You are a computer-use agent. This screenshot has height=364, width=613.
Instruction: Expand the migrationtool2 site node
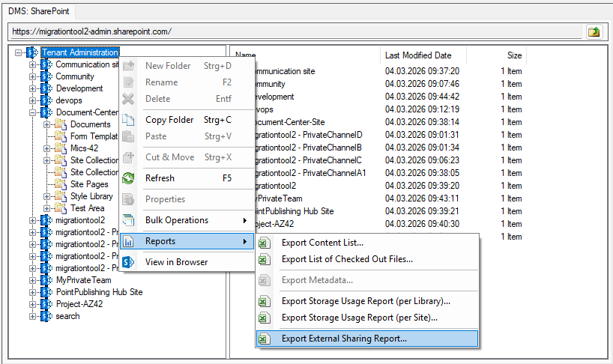tap(33, 221)
